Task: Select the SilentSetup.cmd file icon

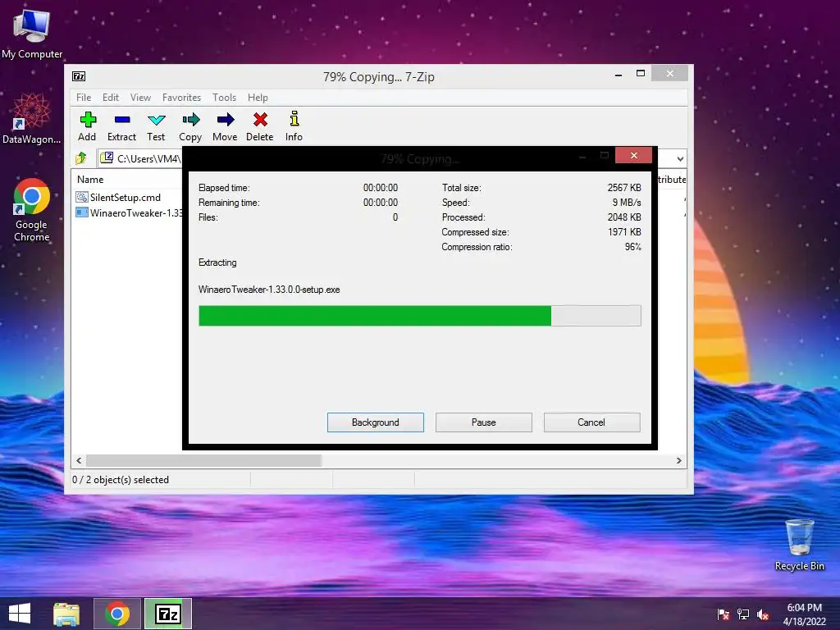Action: pyautogui.click(x=82, y=197)
